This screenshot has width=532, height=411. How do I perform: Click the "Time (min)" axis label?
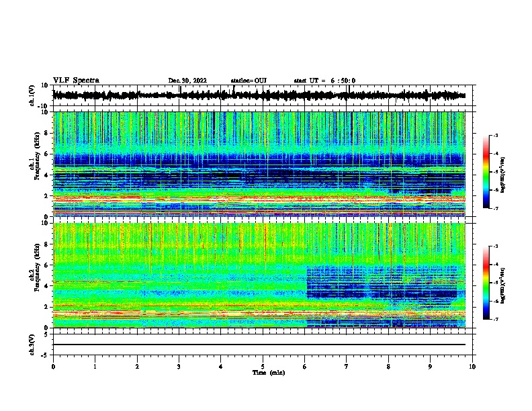point(269,373)
